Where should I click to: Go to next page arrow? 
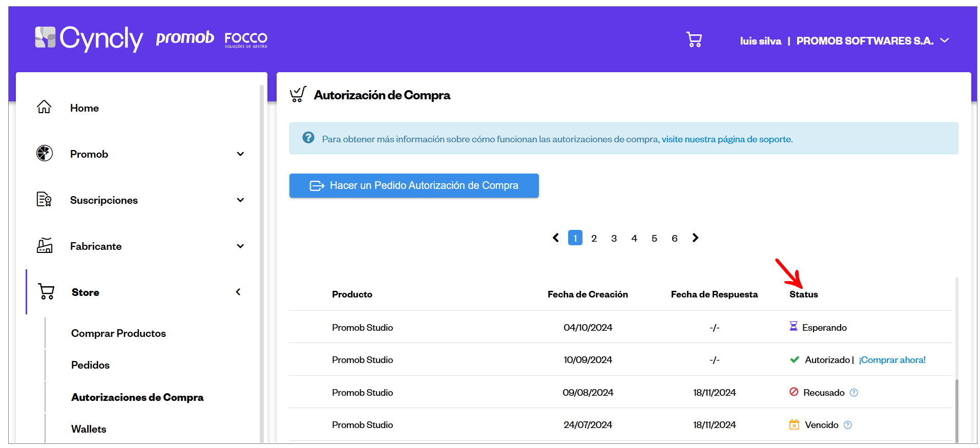coord(695,238)
